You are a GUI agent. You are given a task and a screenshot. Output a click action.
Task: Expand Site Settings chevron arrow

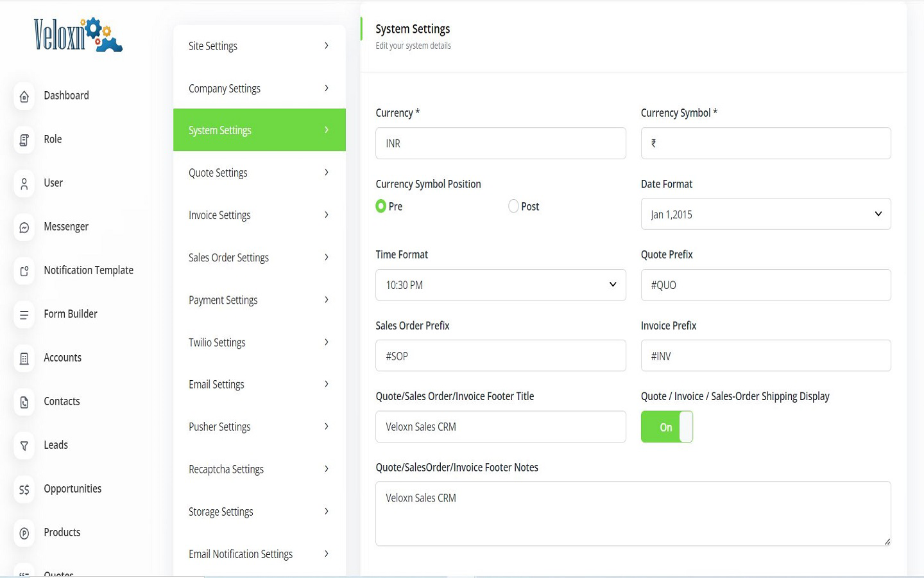[x=327, y=46]
